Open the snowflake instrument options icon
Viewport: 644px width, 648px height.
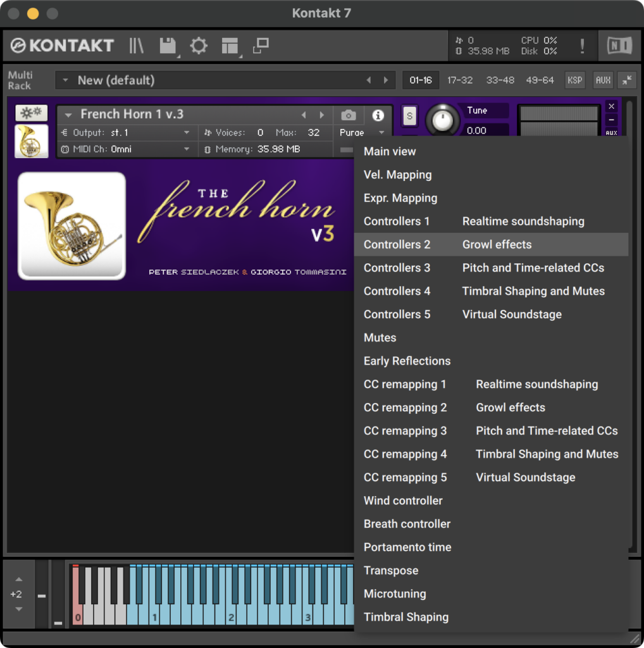(x=32, y=113)
